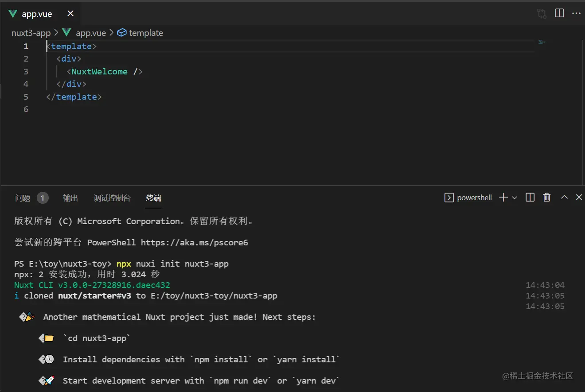The image size is (585, 392).
Task: Click the 'Start development server with' step line
Action: click(x=202, y=381)
